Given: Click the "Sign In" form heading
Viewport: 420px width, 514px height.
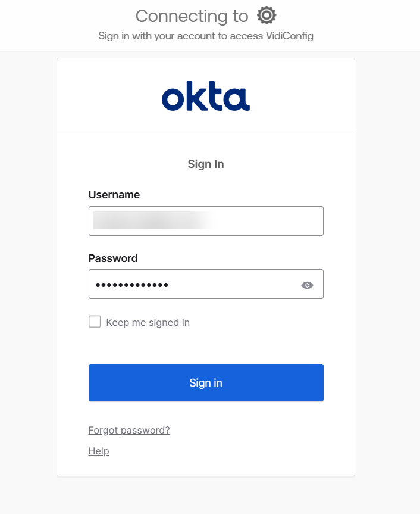Looking at the screenshot, I should (206, 164).
